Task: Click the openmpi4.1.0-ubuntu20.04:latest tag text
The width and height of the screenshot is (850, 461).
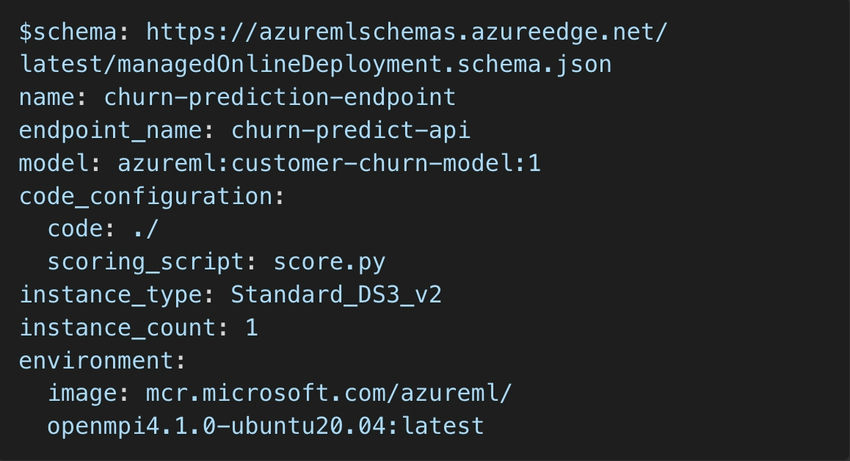Action: tap(266, 426)
